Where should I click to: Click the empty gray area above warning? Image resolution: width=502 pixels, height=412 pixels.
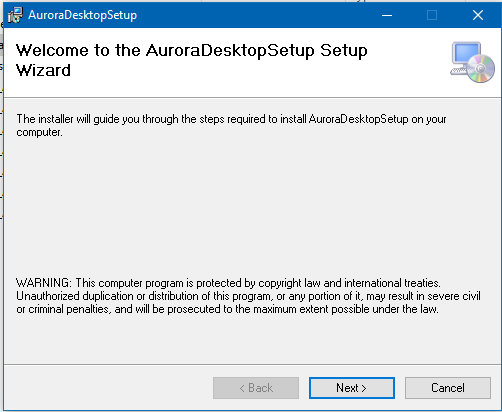pos(250,207)
